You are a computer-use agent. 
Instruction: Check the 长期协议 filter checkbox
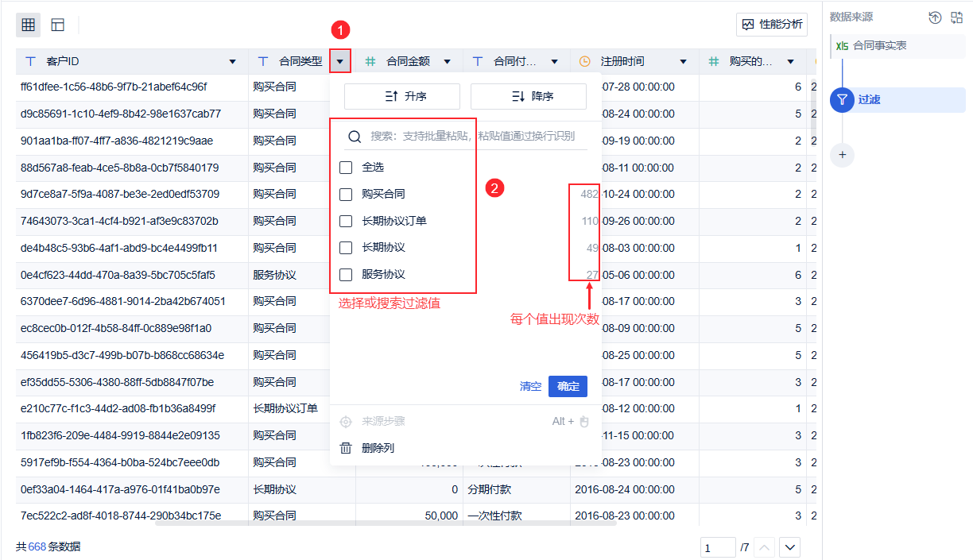tap(346, 248)
